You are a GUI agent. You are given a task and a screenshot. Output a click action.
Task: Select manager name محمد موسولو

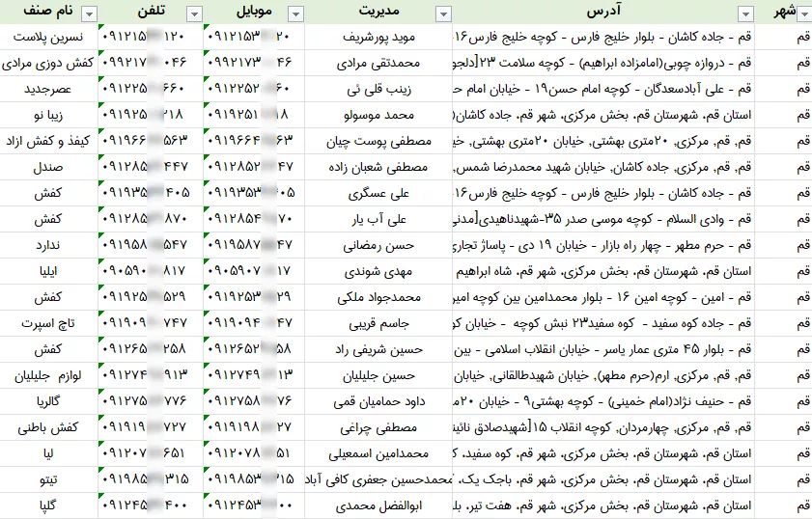pyautogui.click(x=378, y=115)
